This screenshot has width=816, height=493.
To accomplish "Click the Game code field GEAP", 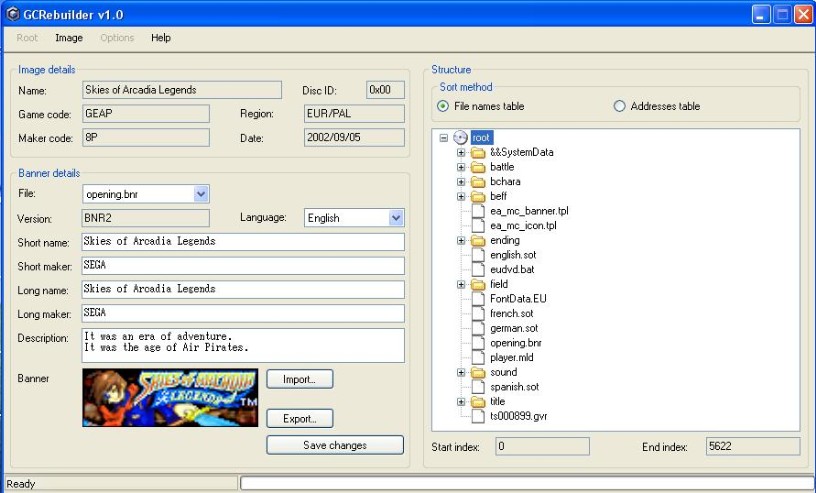I will coord(146,113).
